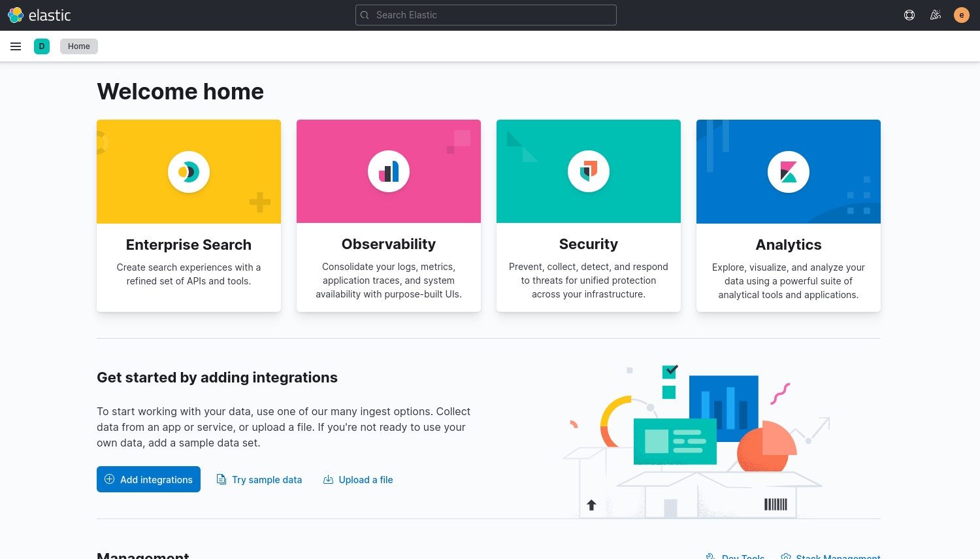This screenshot has width=980, height=559.
Task: Click 'Explore, visualize, and analyze' description
Action: 789,281
